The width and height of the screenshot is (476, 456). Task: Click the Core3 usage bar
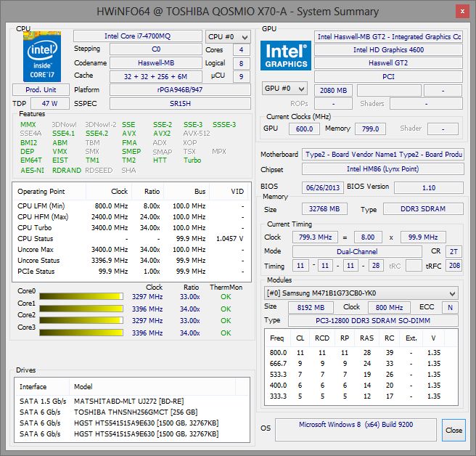pos(81,333)
